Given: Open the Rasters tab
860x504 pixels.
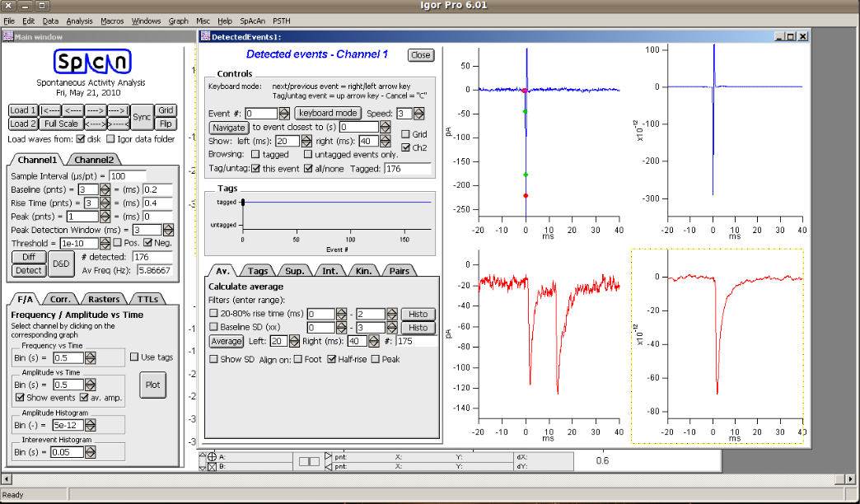Looking at the screenshot, I should tap(104, 299).
